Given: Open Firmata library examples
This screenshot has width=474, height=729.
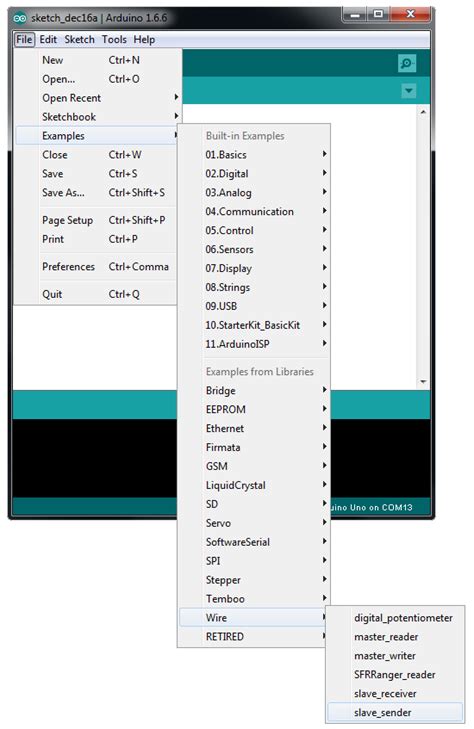Looking at the screenshot, I should pos(254,447).
